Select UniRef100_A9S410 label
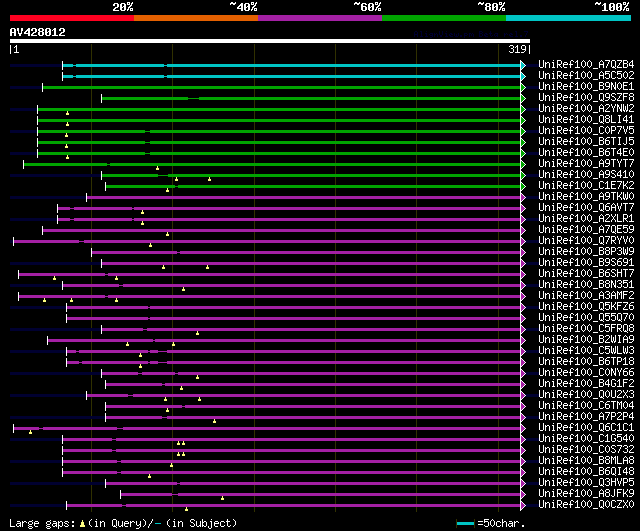Image resolution: width=640 pixels, height=531 pixels. (x=586, y=175)
